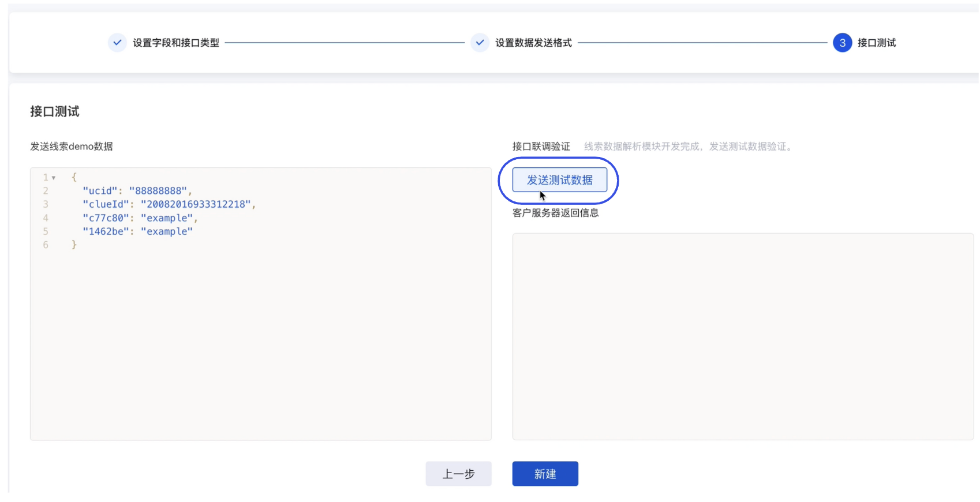Click the progress line between steps 2 and 3
This screenshot has height=502, width=980.
(x=702, y=43)
